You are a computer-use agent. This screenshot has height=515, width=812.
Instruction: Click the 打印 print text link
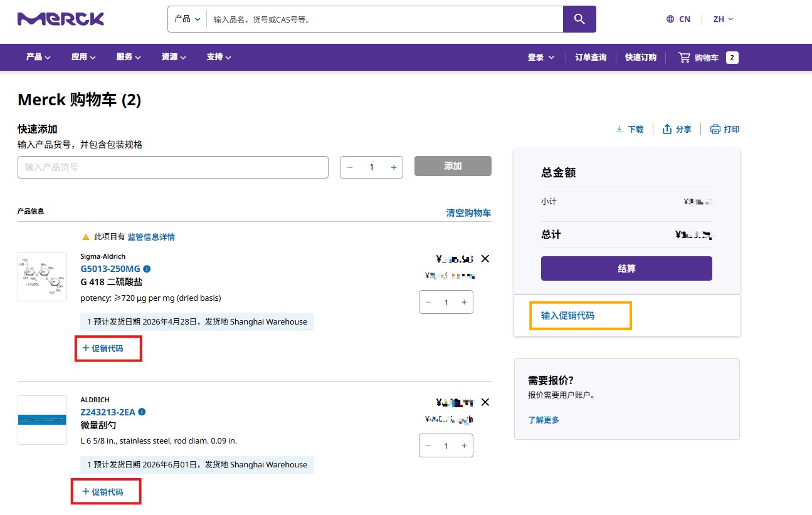click(x=732, y=129)
